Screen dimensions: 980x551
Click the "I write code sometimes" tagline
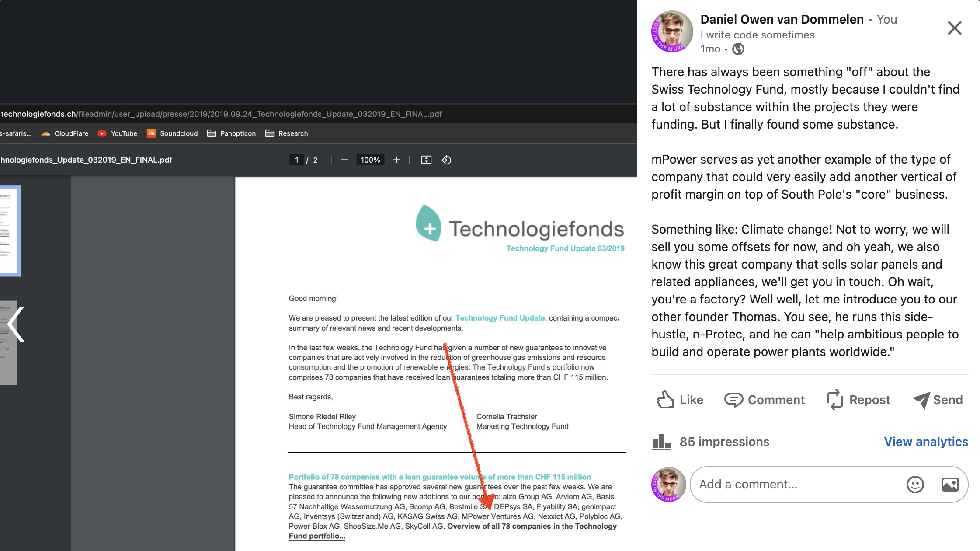coord(758,35)
